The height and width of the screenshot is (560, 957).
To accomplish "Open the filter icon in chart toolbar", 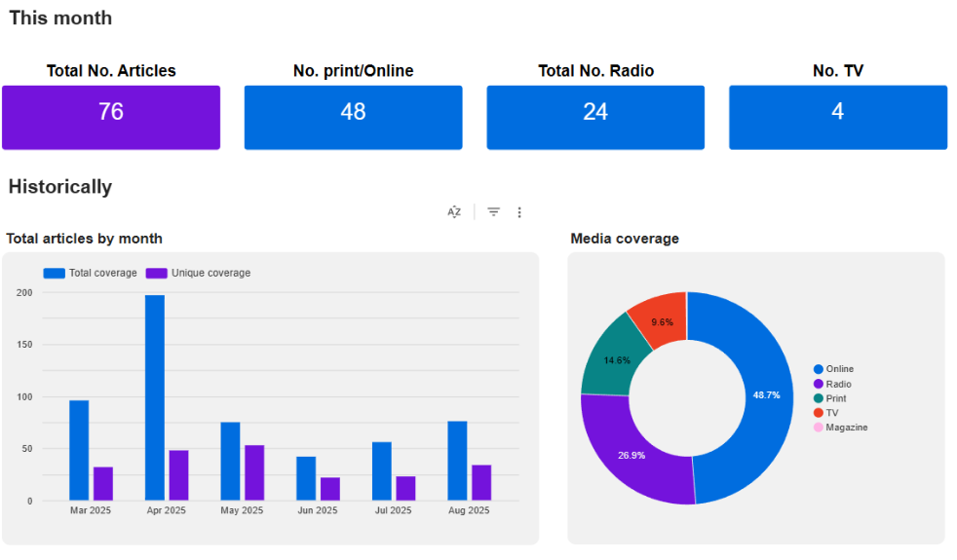I will (494, 212).
